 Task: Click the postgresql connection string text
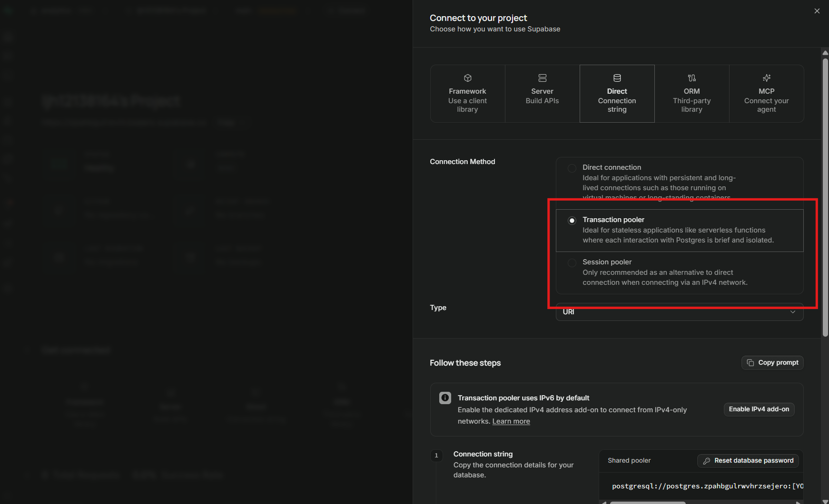[x=708, y=486]
